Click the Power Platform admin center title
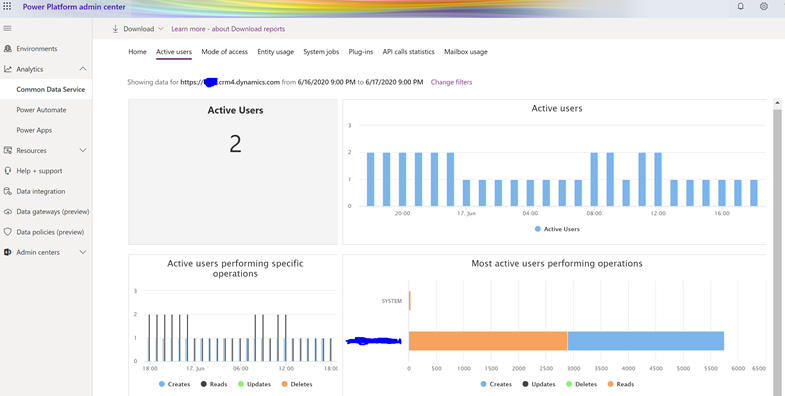Image resolution: width=785 pixels, height=396 pixels. pyautogui.click(x=74, y=7)
